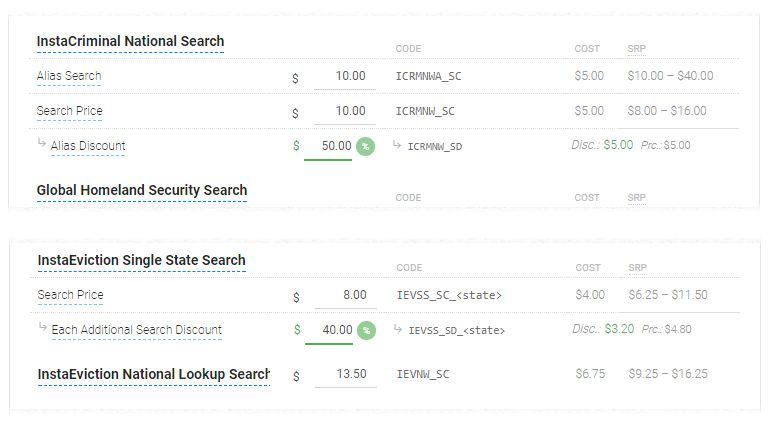Viewport: 768px width, 422px height.
Task: Click the green dollar sign on Alias Discount row
Action: (x=296, y=146)
